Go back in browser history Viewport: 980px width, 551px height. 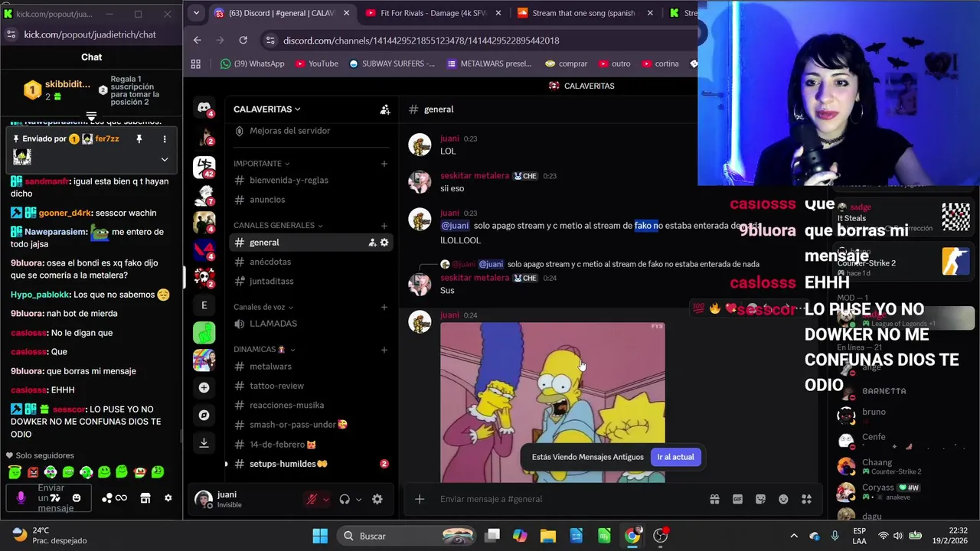198,41
